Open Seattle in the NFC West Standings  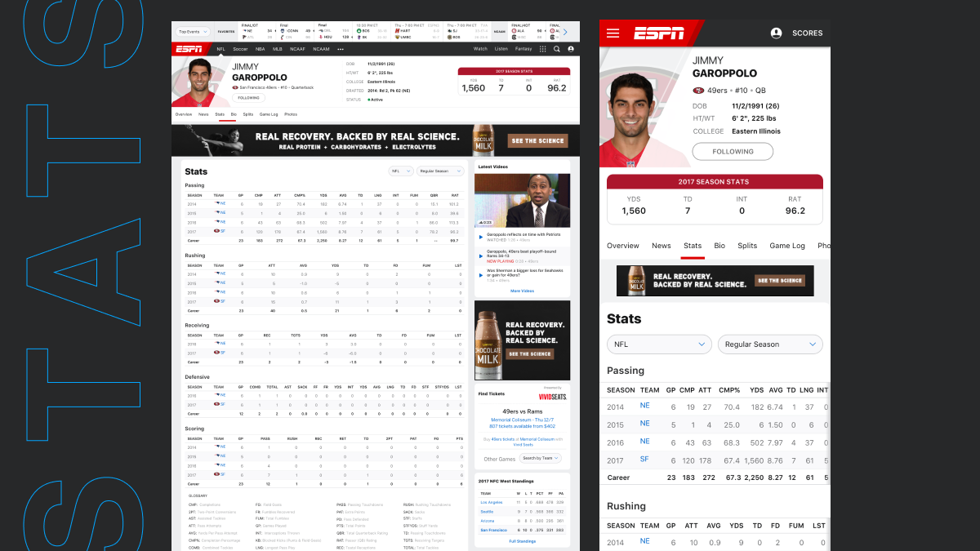(x=487, y=511)
